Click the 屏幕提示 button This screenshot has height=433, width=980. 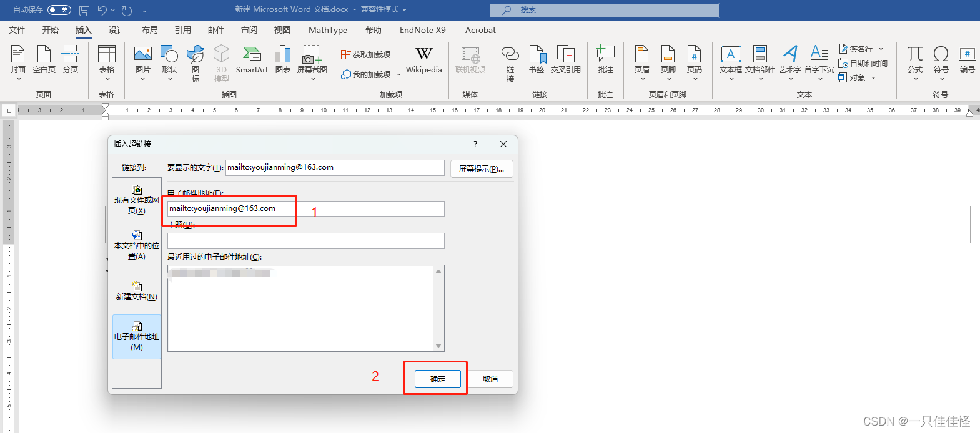coord(482,168)
